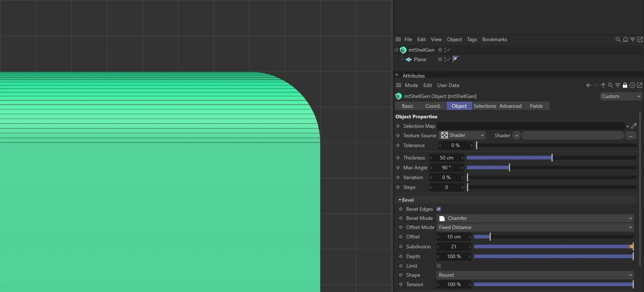This screenshot has height=292, width=644.
Task: Go back in Attributes history
Action: click(589, 85)
